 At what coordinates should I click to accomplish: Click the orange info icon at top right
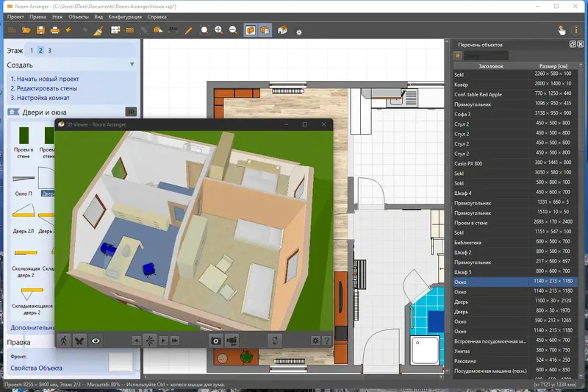tap(576, 30)
